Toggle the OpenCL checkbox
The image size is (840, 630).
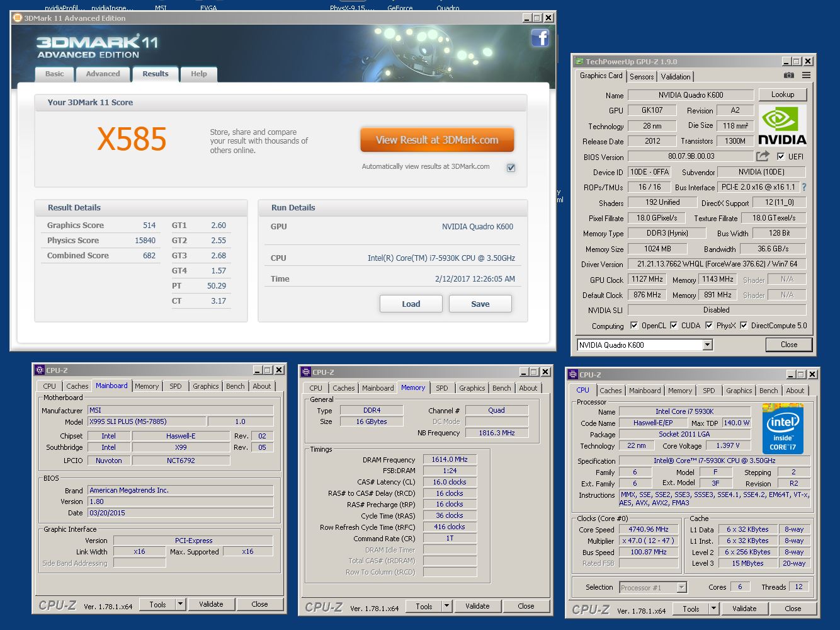click(634, 326)
